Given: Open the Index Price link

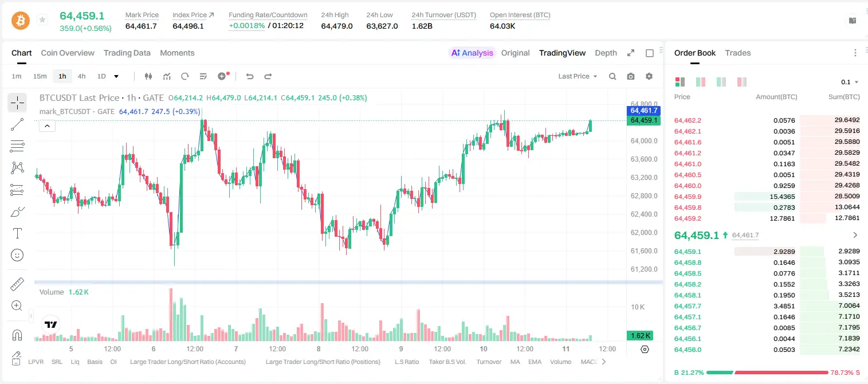Looking at the screenshot, I should click(x=193, y=15).
